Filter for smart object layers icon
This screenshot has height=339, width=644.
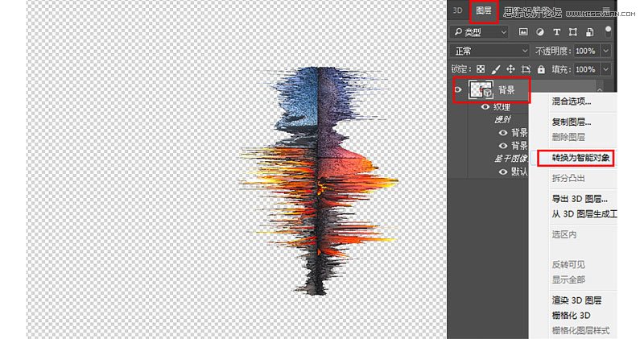[589, 32]
